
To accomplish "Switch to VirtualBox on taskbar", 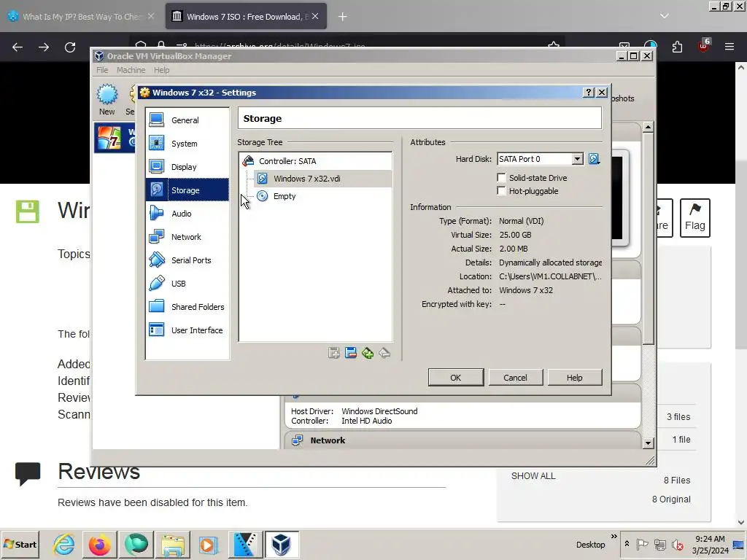I will (282, 544).
